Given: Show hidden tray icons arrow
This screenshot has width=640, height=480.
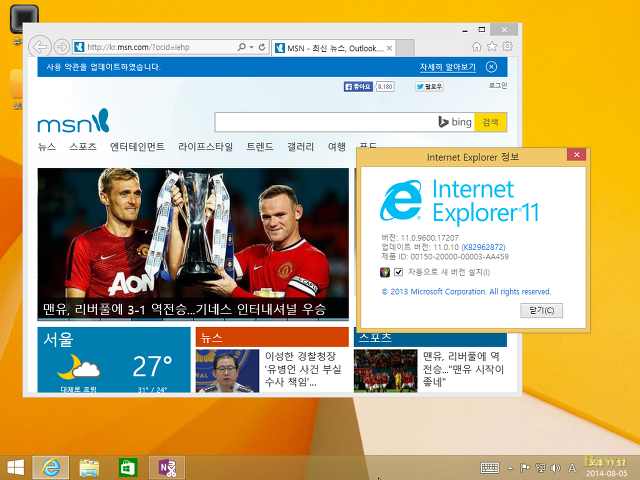Looking at the screenshot, I should [x=510, y=468].
